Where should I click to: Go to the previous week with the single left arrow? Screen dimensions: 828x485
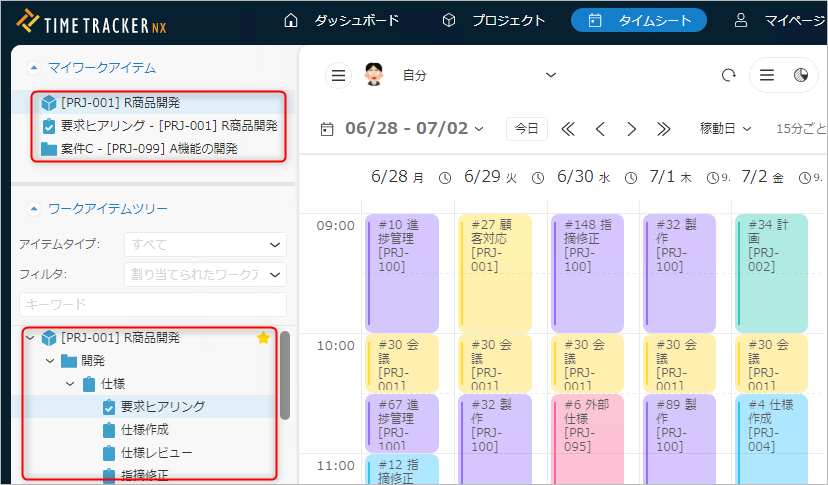tap(600, 128)
